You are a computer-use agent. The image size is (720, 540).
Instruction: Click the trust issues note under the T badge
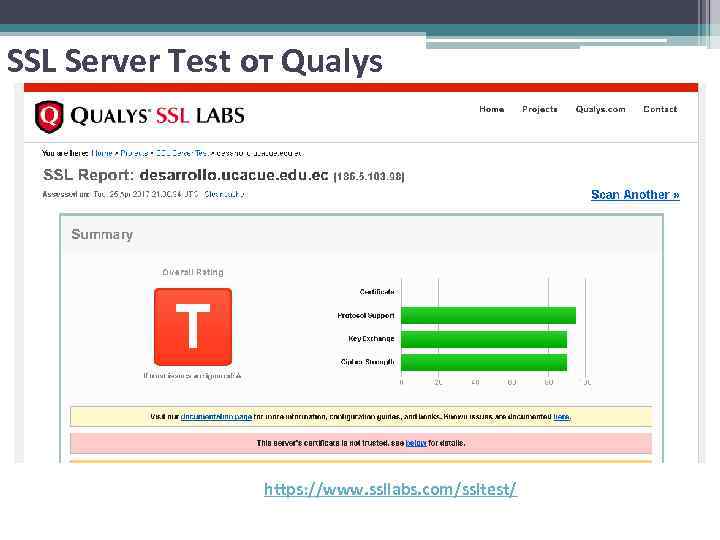click(192, 376)
